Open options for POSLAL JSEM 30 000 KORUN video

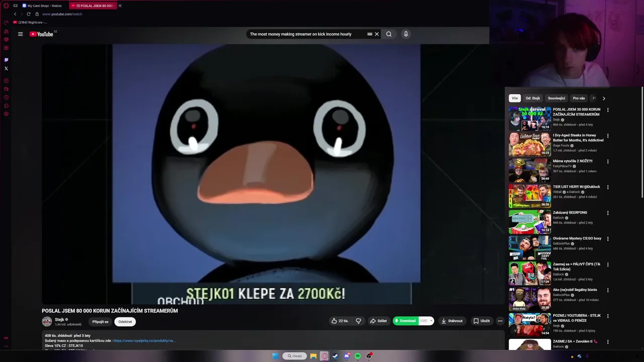tap(608, 110)
